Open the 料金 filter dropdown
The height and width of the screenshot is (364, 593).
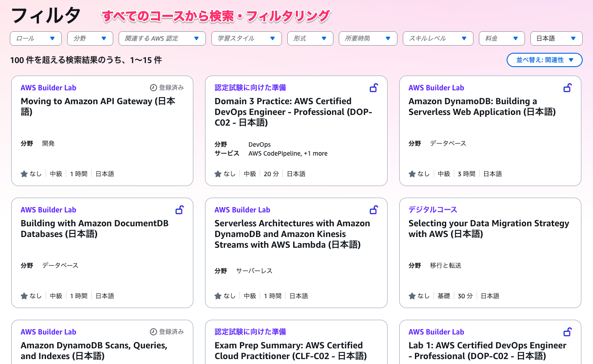click(x=502, y=38)
